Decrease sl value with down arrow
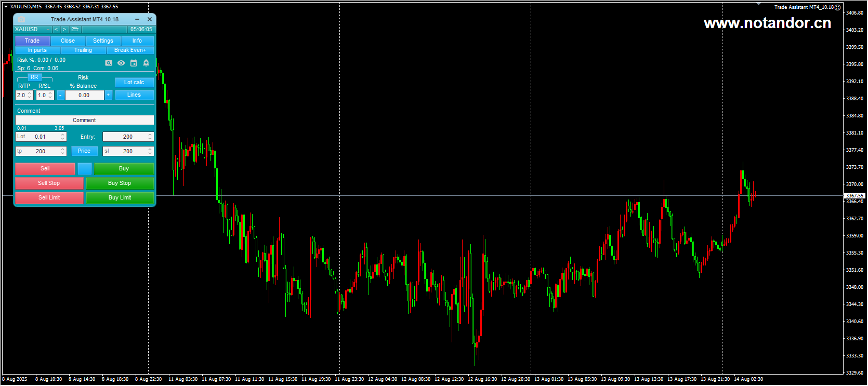Screen dimensions: 868x386 tap(150, 154)
